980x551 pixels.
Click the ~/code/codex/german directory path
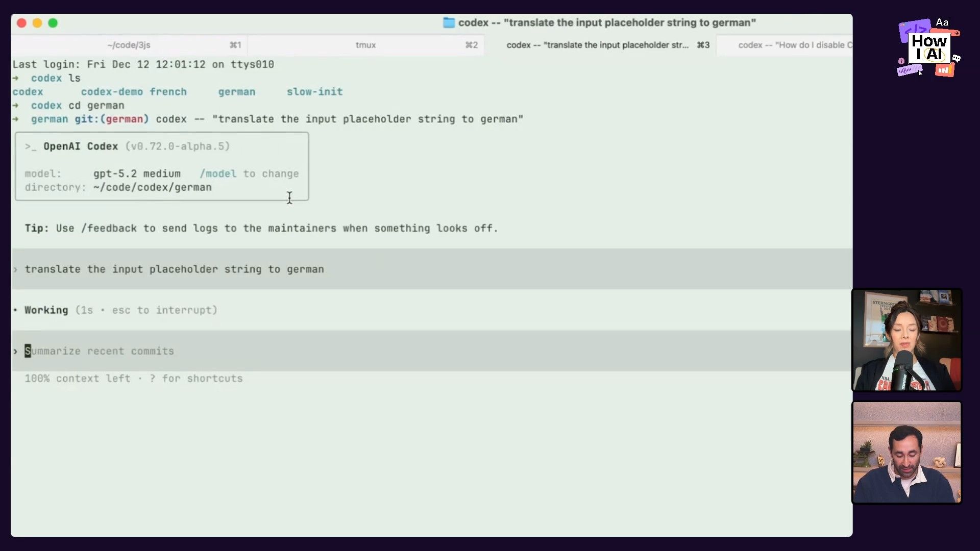(x=152, y=187)
